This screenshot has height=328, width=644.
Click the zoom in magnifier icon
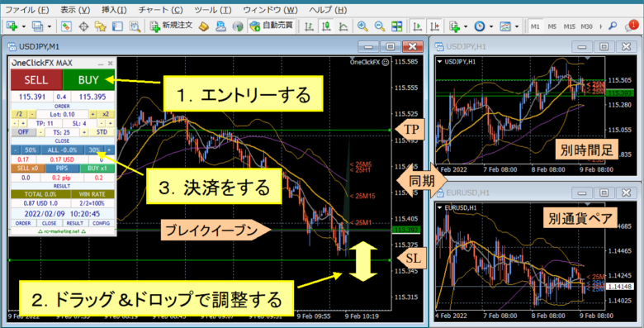362,26
